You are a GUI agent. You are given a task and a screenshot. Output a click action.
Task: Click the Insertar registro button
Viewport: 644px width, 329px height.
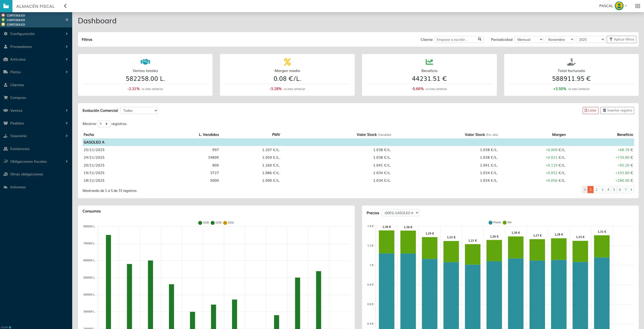point(617,110)
